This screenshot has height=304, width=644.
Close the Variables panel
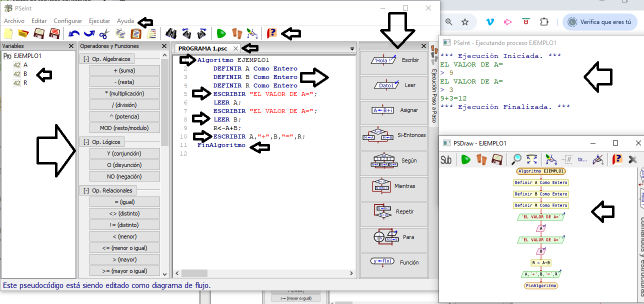pos(71,46)
